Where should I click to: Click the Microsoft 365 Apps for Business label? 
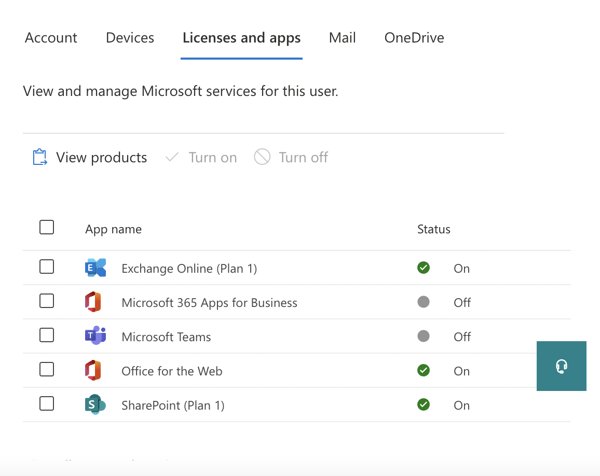point(209,303)
